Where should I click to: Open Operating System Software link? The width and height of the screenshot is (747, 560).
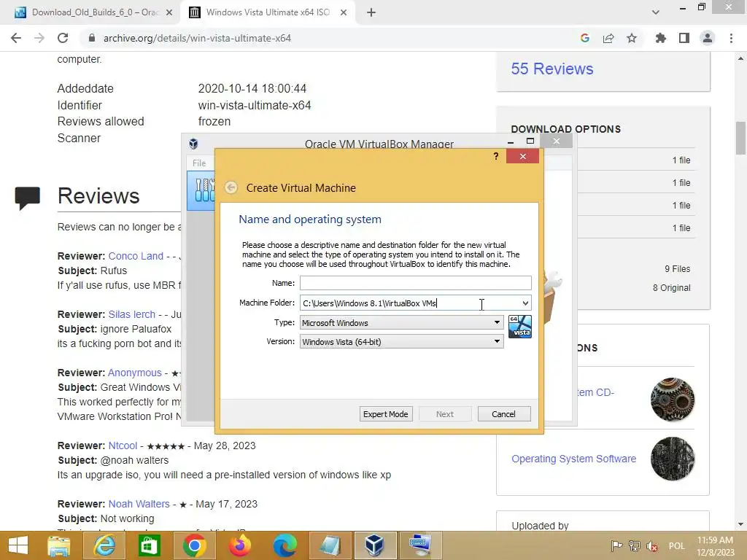tap(573, 459)
